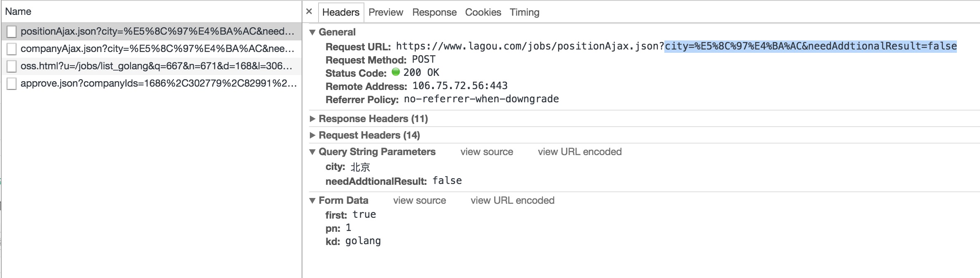Click view URL encoded for Form Data
This screenshot has height=278, width=980.
click(512, 200)
